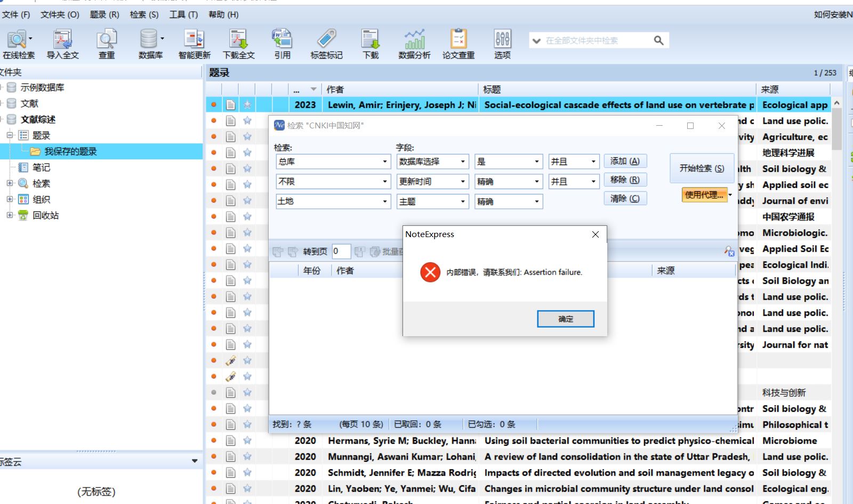The height and width of the screenshot is (504, 853).
Task: Select the 回收站 recycle bin
Action: [x=45, y=215]
